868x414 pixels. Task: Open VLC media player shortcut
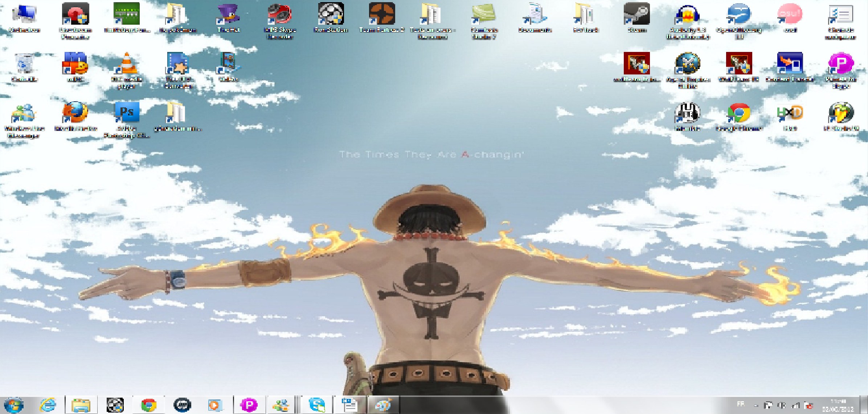tap(126, 70)
